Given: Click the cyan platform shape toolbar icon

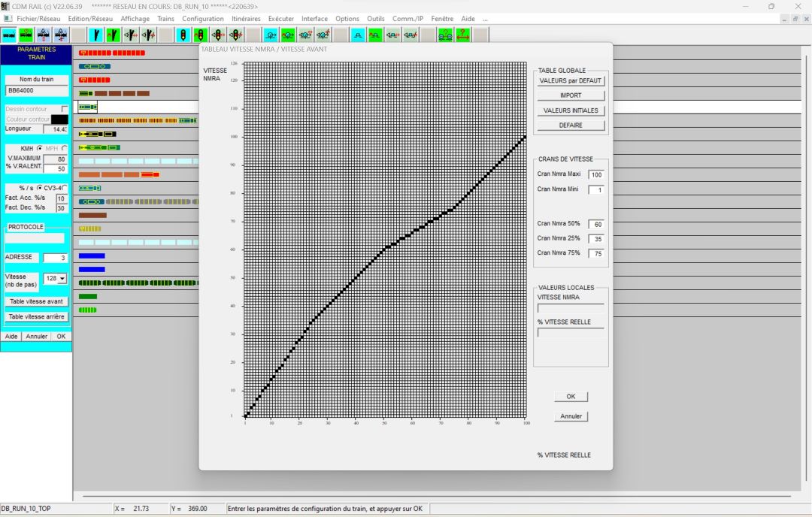Looking at the screenshot, I should tap(358, 35).
